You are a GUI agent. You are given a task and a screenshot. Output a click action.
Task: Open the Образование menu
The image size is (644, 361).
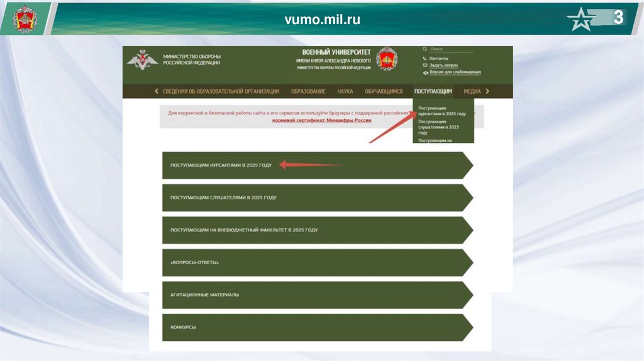(308, 91)
